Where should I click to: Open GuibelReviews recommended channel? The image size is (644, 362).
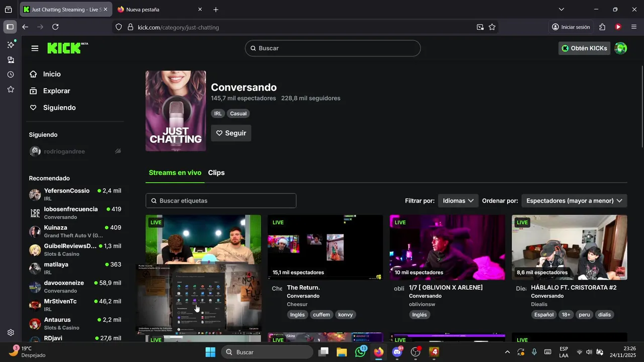coord(75,249)
